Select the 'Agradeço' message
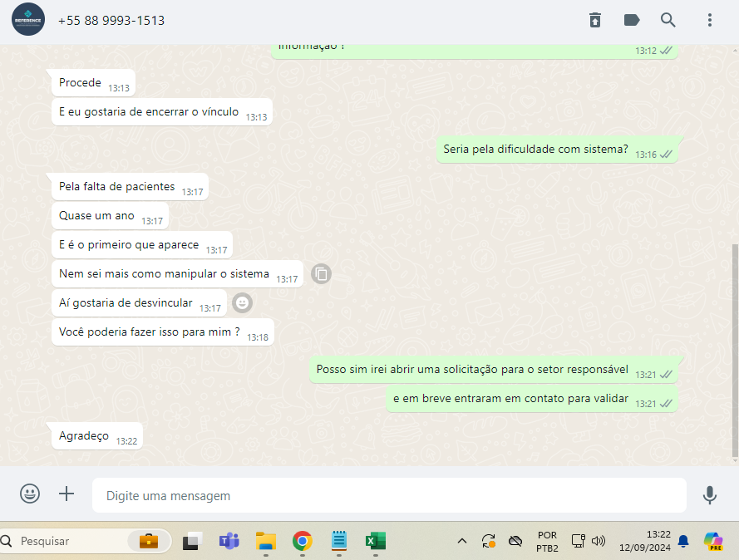 (x=97, y=436)
